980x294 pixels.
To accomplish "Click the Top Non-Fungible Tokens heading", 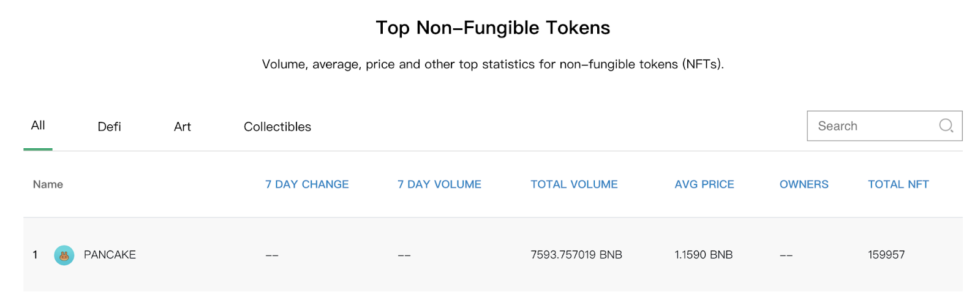I will [492, 28].
